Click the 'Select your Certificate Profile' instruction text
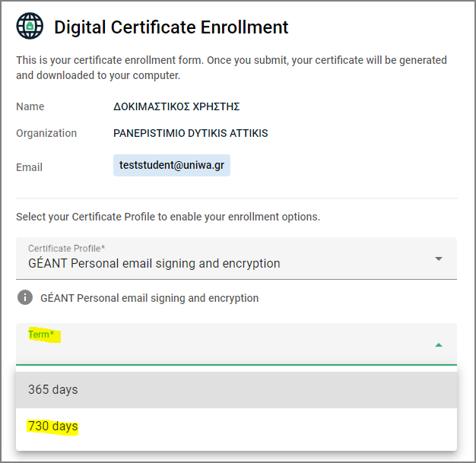Screen dimensions: 476x463 coord(168,217)
